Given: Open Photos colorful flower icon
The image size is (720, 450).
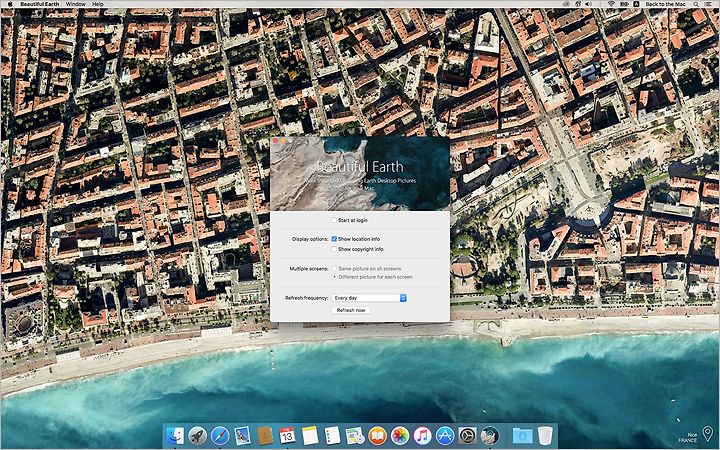Looking at the screenshot, I should pyautogui.click(x=400, y=435).
